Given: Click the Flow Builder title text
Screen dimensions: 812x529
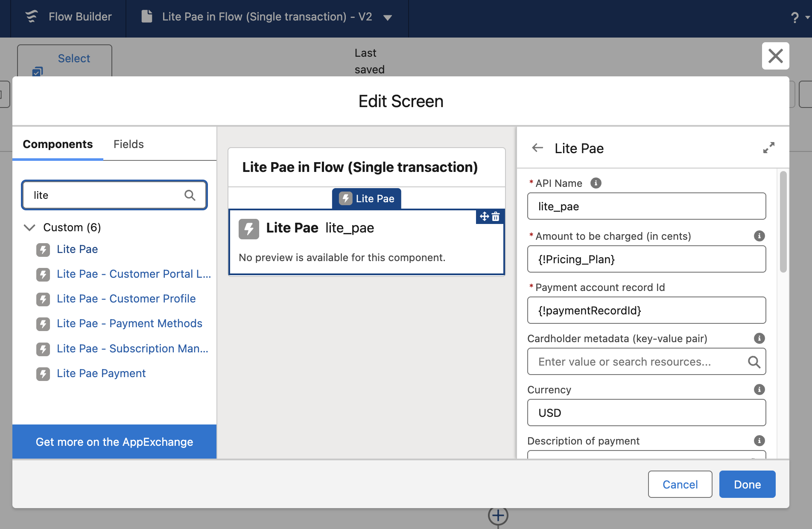Looking at the screenshot, I should coord(80,17).
